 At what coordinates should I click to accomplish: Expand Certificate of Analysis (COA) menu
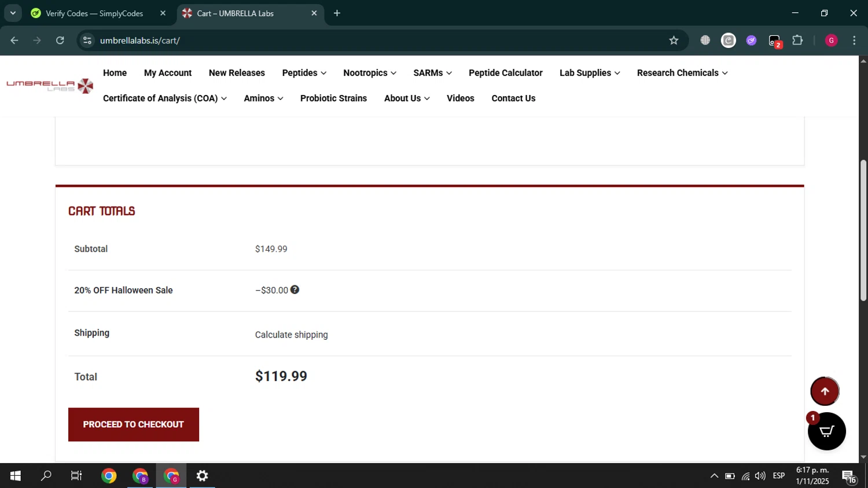click(x=165, y=98)
